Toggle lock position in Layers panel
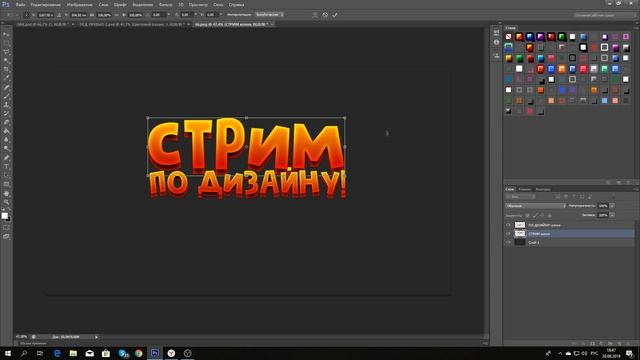Image resolution: width=640 pixels, height=360 pixels. [x=542, y=215]
